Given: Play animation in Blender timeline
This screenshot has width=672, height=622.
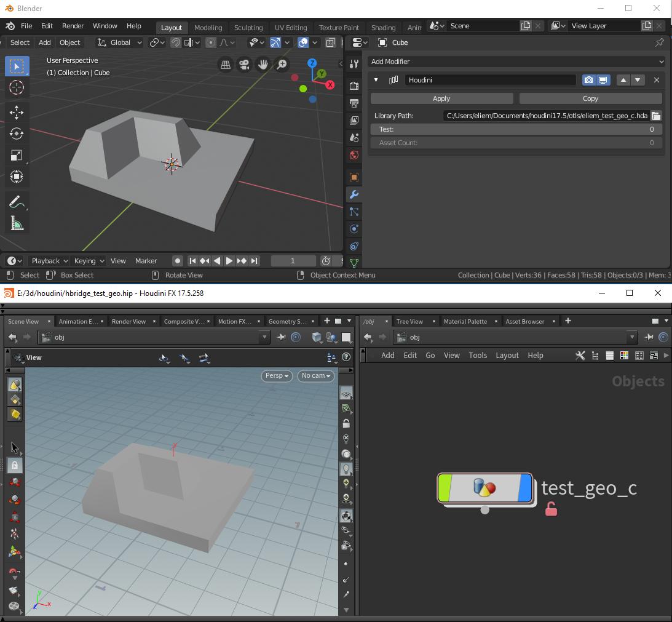Looking at the screenshot, I should (229, 261).
